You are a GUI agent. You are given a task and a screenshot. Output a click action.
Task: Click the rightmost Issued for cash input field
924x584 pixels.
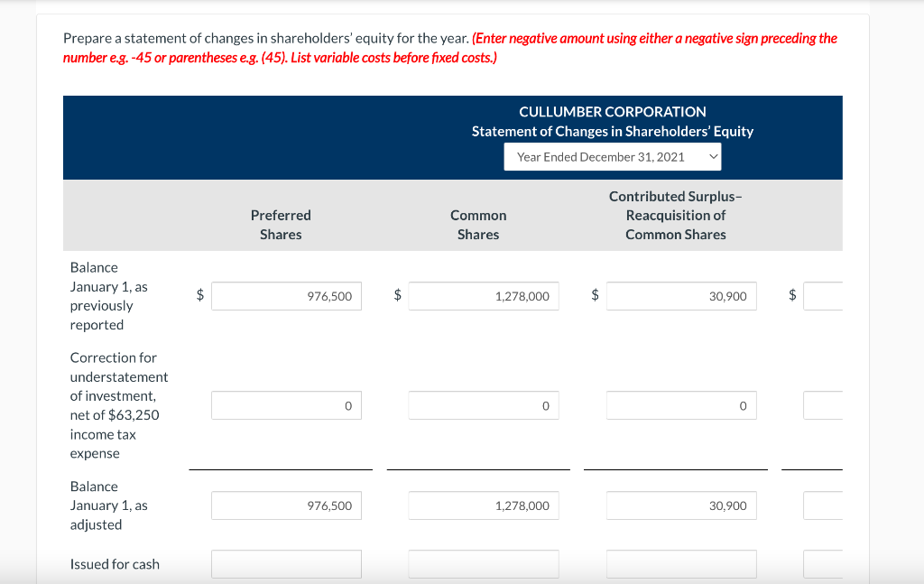(x=823, y=563)
